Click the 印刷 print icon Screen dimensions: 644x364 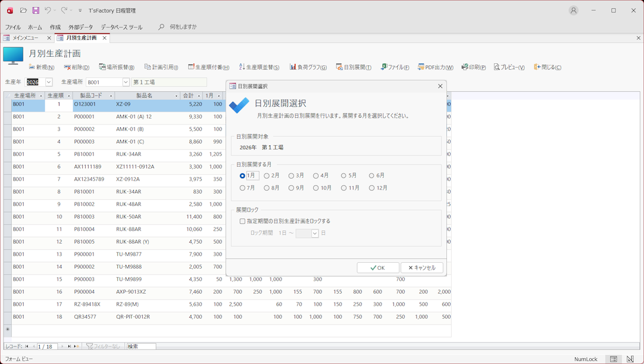[x=465, y=67]
